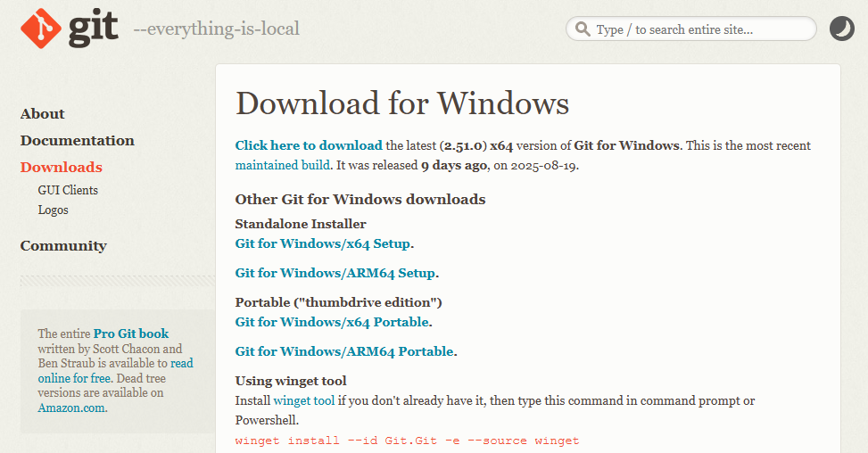868x453 pixels.
Task: Click the 'Using winget tool' heading
Action: tap(291, 381)
